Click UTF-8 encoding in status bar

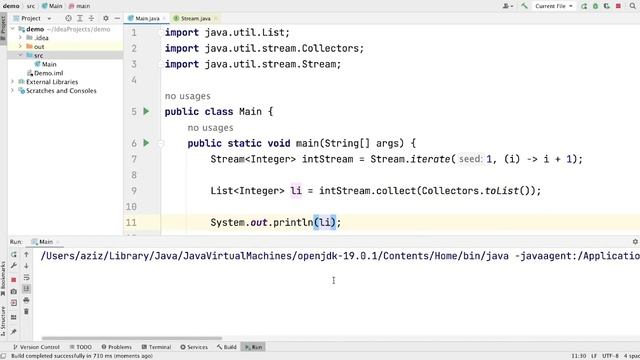point(611,356)
